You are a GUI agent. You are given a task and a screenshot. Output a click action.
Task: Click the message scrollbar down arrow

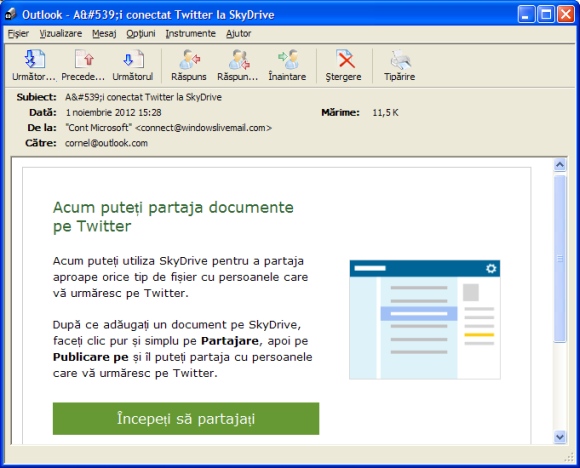(x=560, y=437)
